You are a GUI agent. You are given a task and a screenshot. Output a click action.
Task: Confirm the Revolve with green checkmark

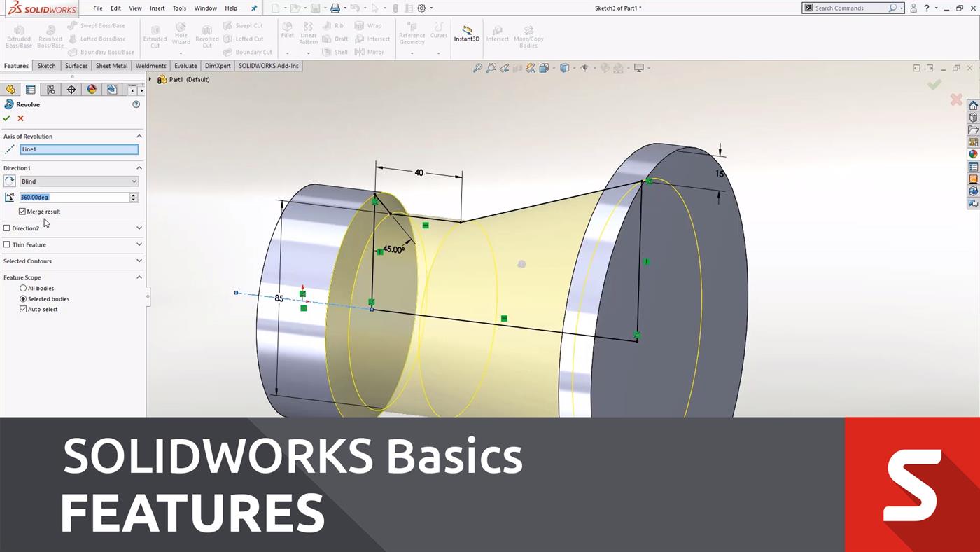point(7,118)
